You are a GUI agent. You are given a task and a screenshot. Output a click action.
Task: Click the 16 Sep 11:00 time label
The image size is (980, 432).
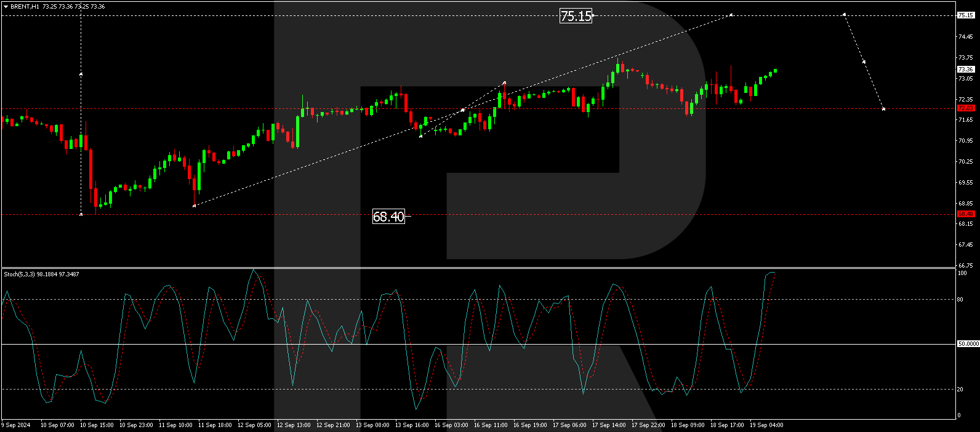coord(491,425)
